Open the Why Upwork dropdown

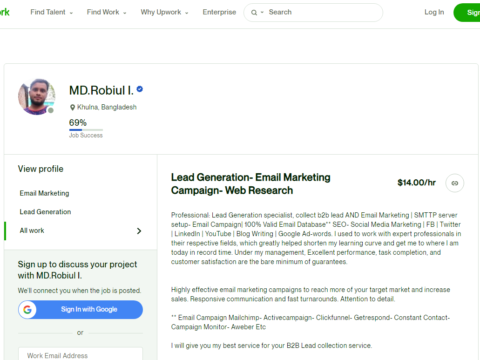click(165, 12)
